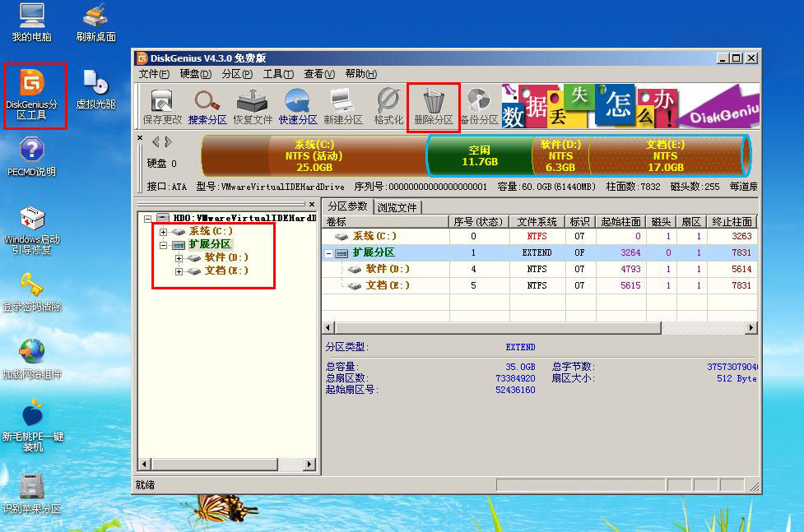The height and width of the screenshot is (532, 804).
Task: Open 新毛桃PE一键装机 desktop icon
Action: pyautogui.click(x=33, y=425)
